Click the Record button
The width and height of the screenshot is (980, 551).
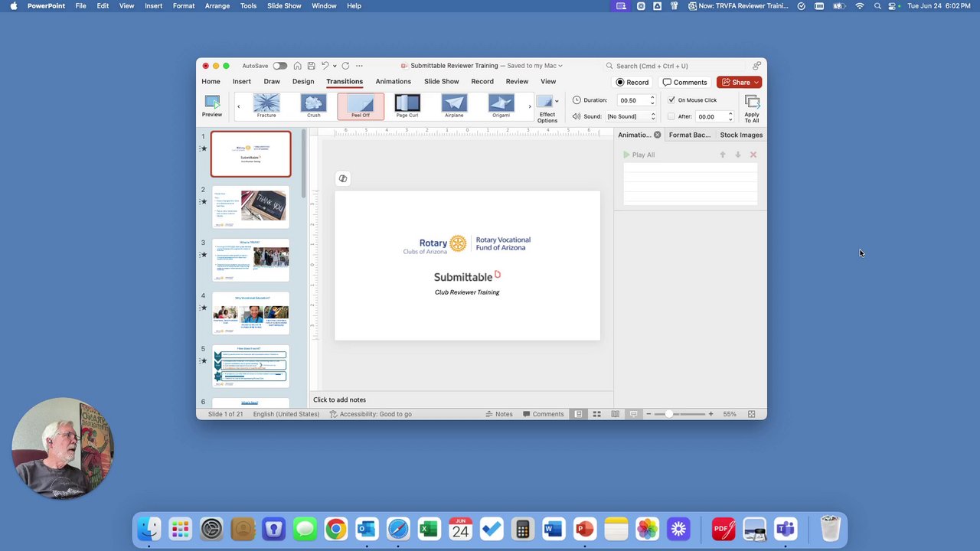(x=632, y=82)
